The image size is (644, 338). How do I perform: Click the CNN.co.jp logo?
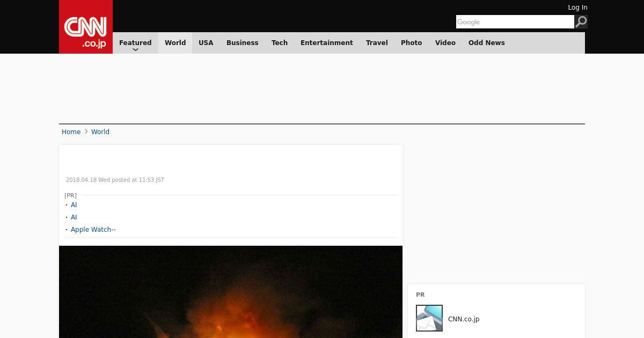pyautogui.click(x=86, y=27)
